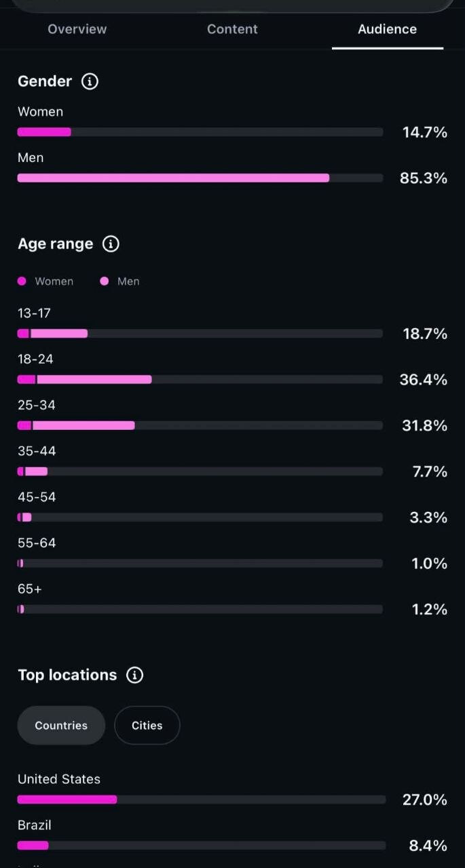The width and height of the screenshot is (465, 868).
Task: Tap the 13-17 age range bar
Action: point(200,334)
